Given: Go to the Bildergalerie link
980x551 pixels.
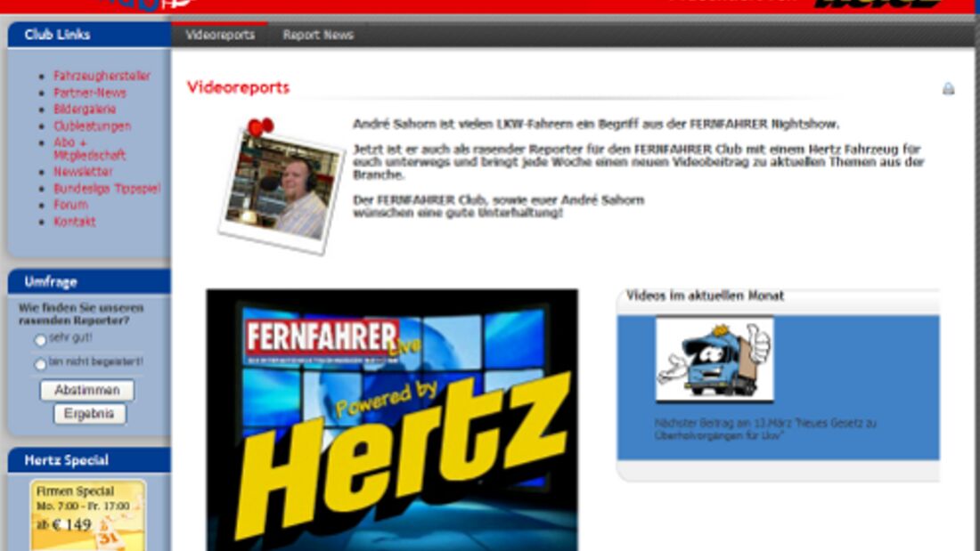Looking at the screenshot, I should (85, 109).
